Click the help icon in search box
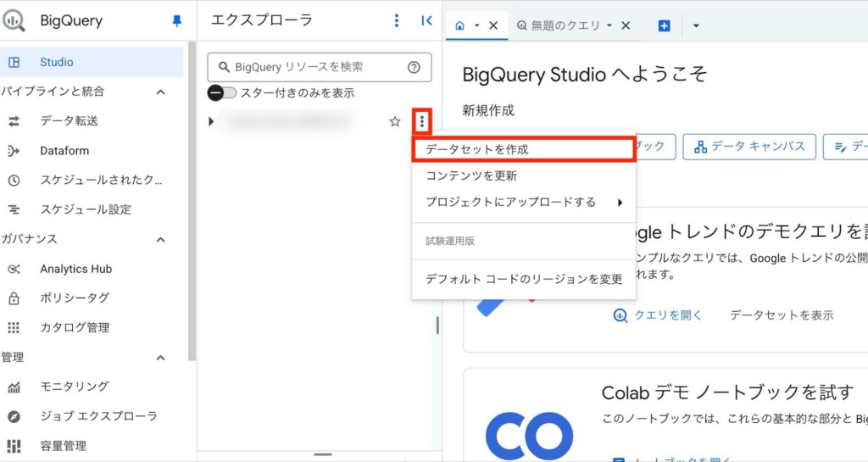This screenshot has height=462, width=868. click(414, 67)
